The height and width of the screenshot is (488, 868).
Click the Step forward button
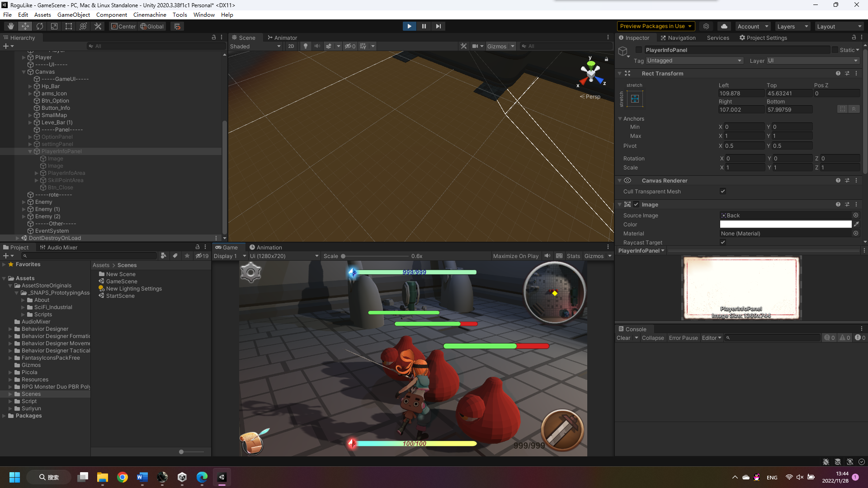coord(438,26)
